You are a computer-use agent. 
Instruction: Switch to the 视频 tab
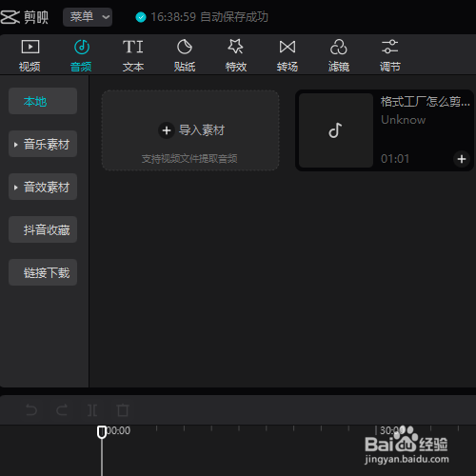[x=30, y=55]
